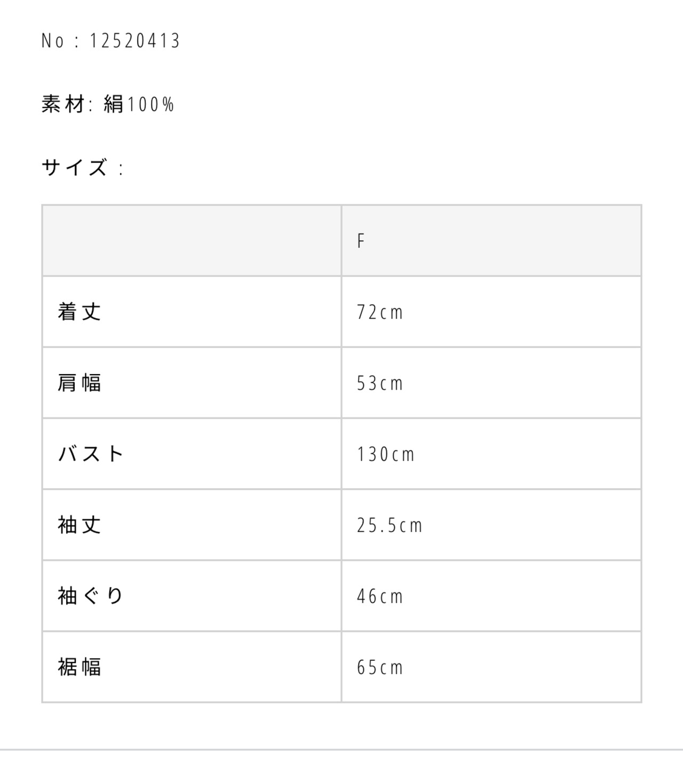Image resolution: width=683 pixels, height=784 pixels.
Task: Click the 130cm bust value
Action: tap(386, 455)
